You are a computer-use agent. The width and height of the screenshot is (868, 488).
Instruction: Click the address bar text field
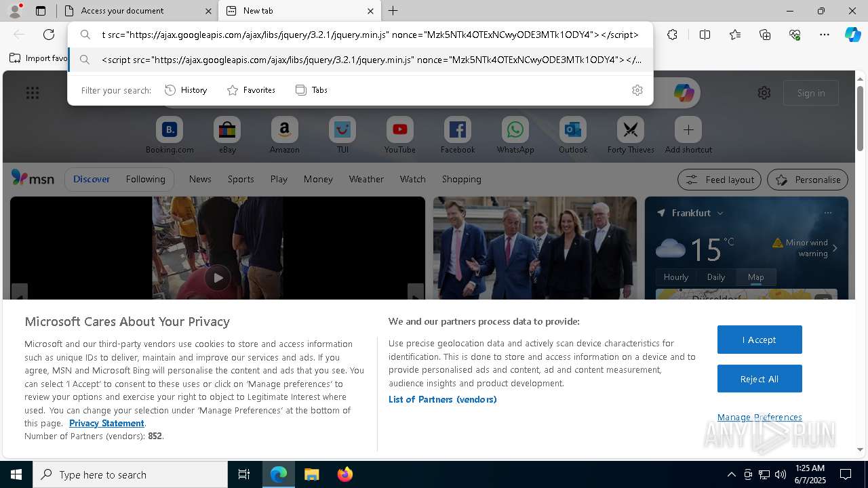coord(370,35)
